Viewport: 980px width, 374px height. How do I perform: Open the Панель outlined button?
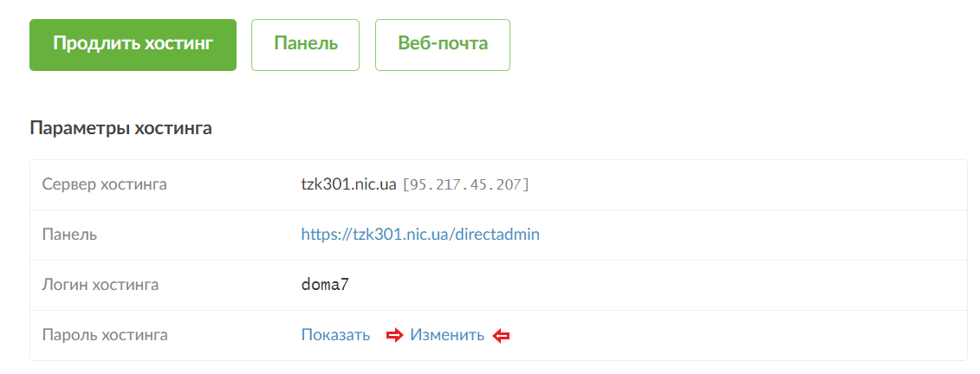tap(306, 45)
